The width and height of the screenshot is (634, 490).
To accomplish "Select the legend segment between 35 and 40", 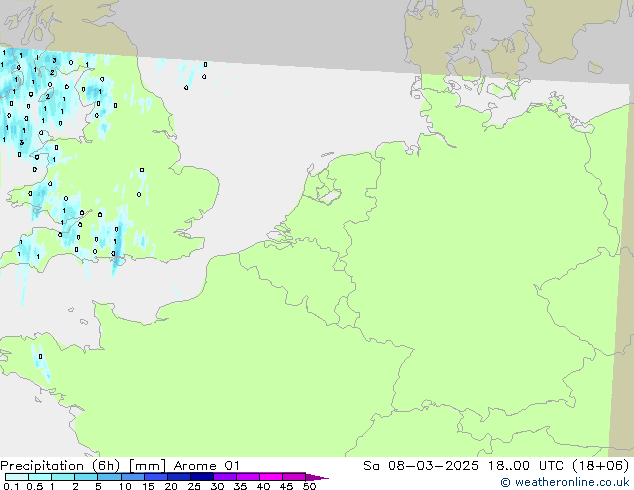I will click(x=252, y=477).
